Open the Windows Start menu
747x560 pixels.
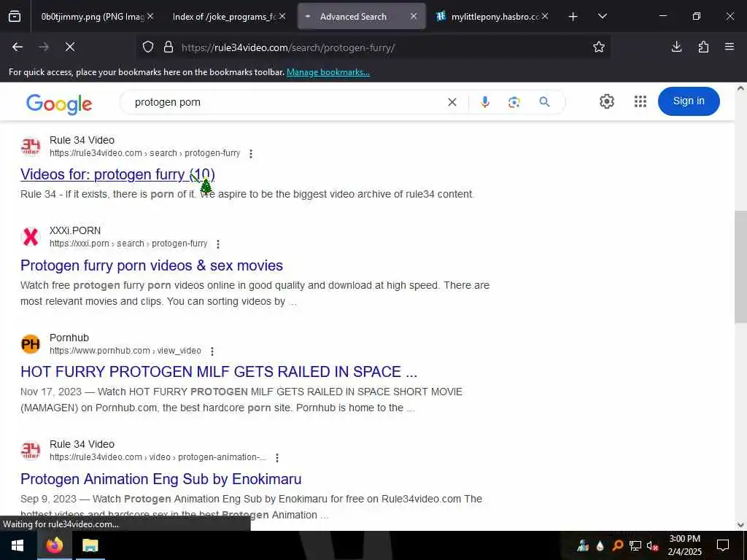click(x=18, y=545)
